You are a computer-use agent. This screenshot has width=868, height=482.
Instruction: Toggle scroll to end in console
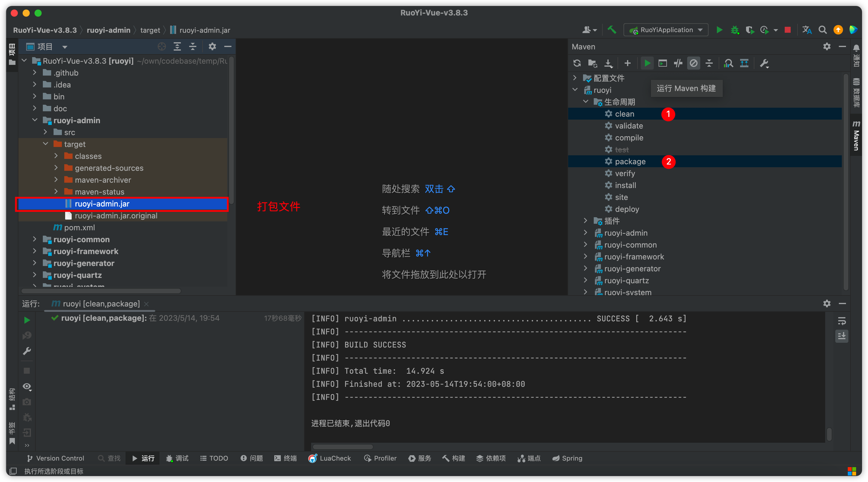pos(842,336)
